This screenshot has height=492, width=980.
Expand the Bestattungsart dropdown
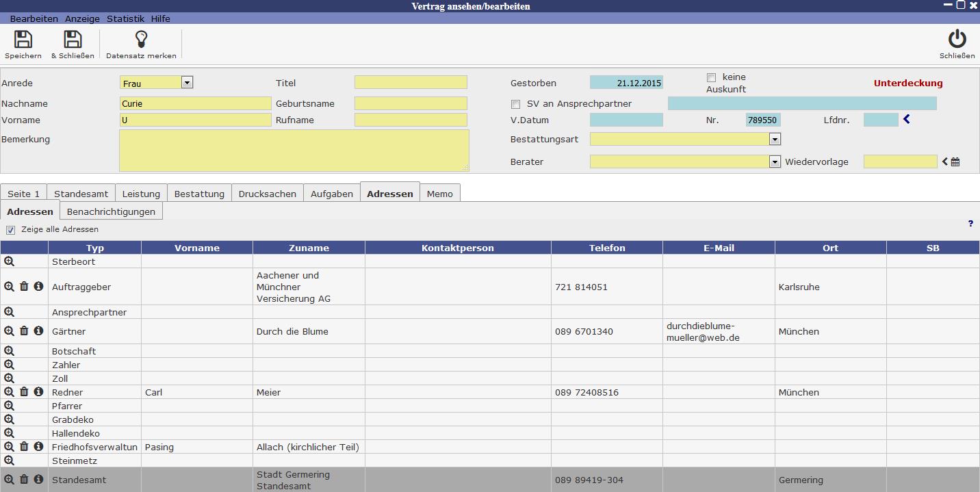(x=775, y=140)
